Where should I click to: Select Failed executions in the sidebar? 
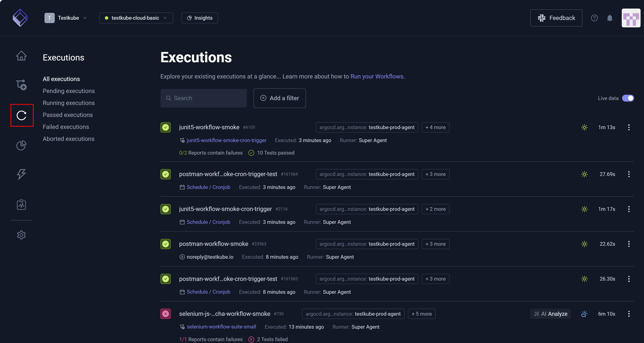click(x=66, y=127)
